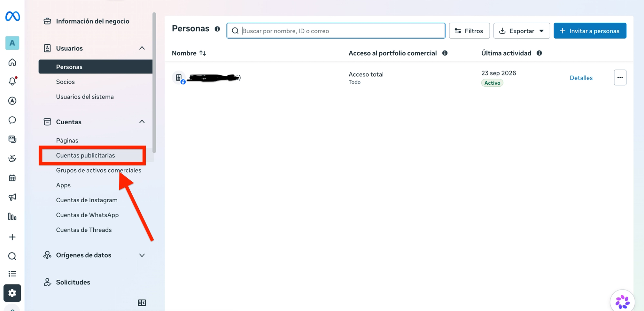Viewport: 644px width, 311px height.
Task: Open search magnifier in left rail
Action: point(12,256)
